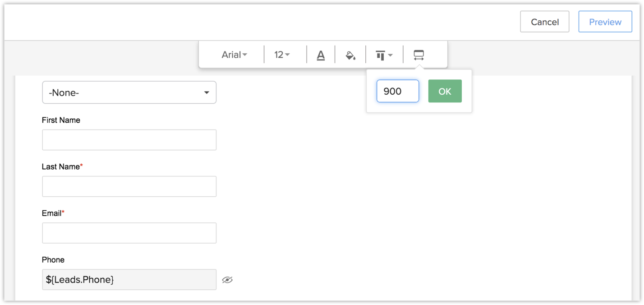Image resolution: width=644 pixels, height=305 pixels.
Task: Select the Email field label
Action: pyautogui.click(x=51, y=213)
